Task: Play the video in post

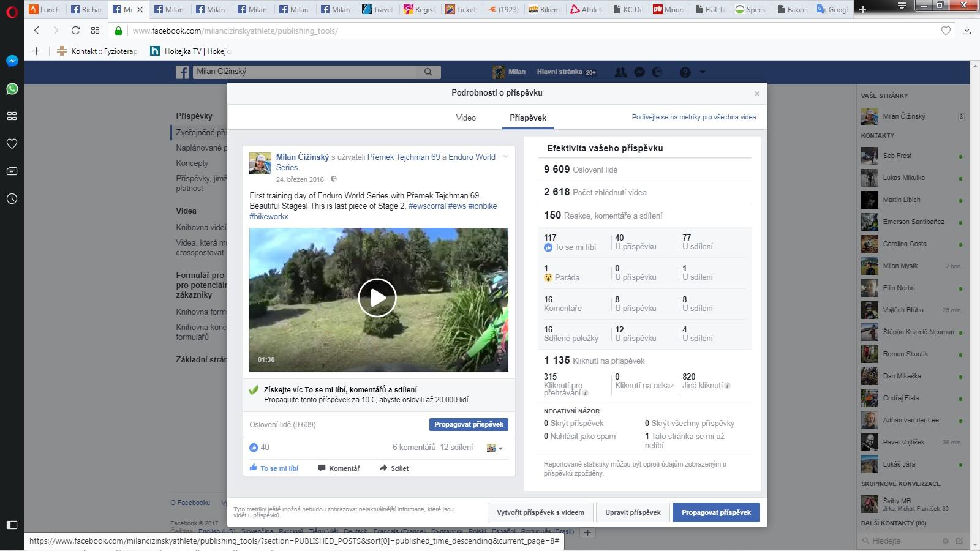Action: click(377, 298)
